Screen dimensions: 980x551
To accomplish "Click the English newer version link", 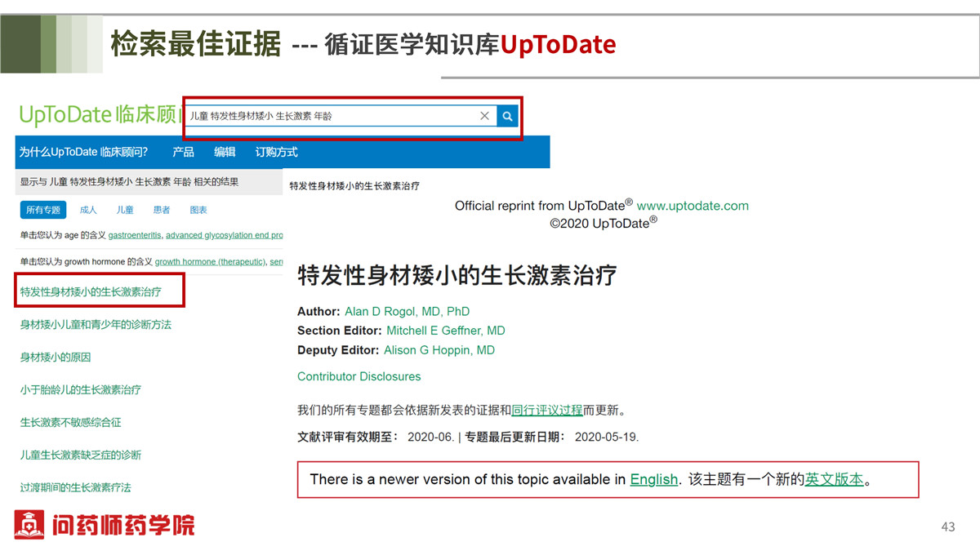I will click(653, 479).
